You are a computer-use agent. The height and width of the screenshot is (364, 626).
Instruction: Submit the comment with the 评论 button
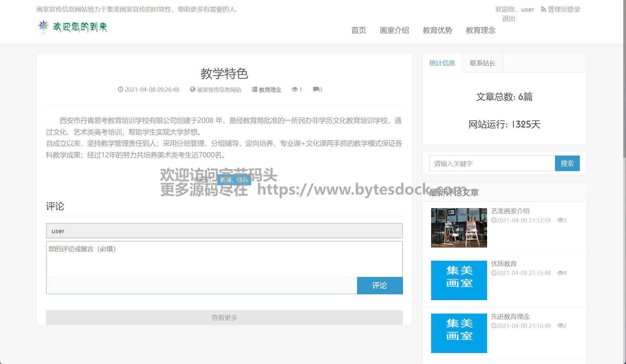pyautogui.click(x=379, y=285)
